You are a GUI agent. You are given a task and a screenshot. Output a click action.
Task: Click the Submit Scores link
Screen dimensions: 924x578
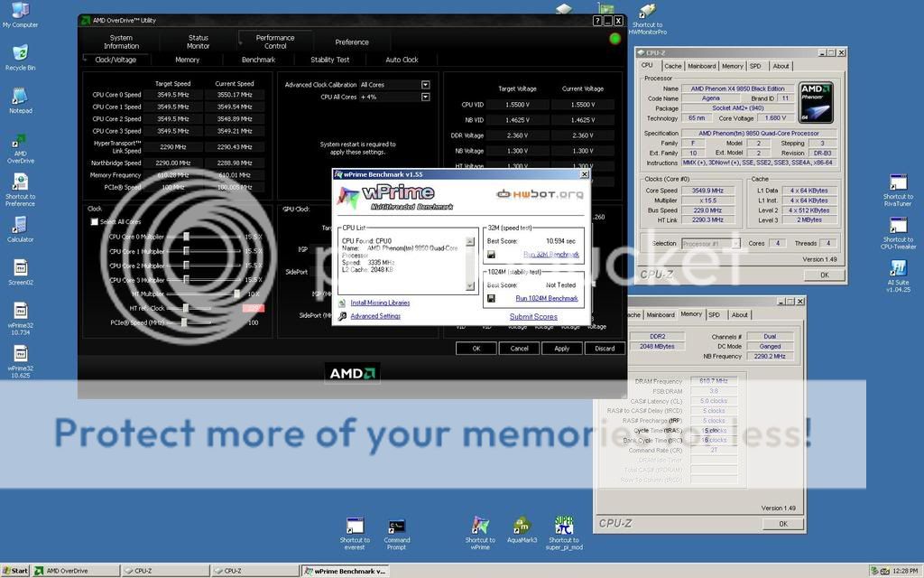coord(533,317)
